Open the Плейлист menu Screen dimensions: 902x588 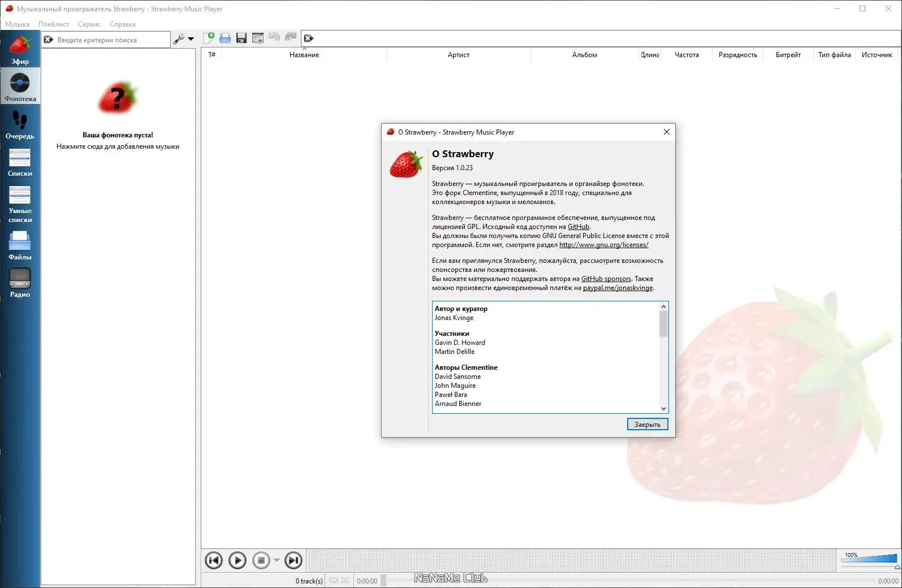coord(54,24)
